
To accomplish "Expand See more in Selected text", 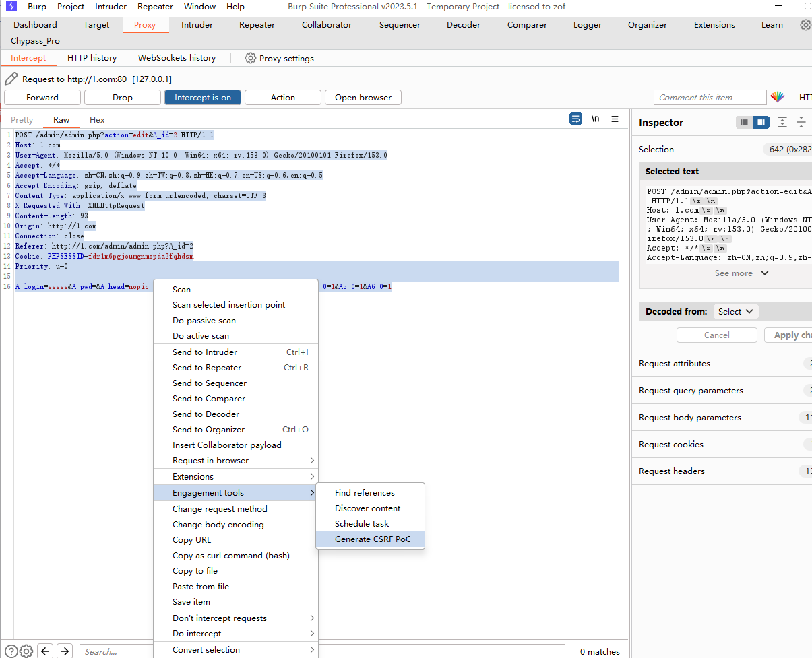I will (x=741, y=273).
